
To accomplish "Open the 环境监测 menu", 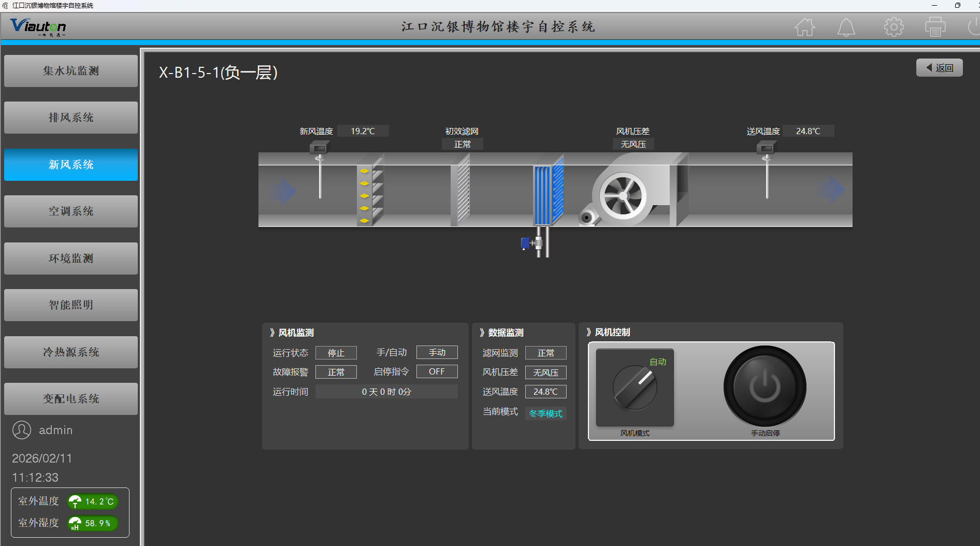I will 71,258.
